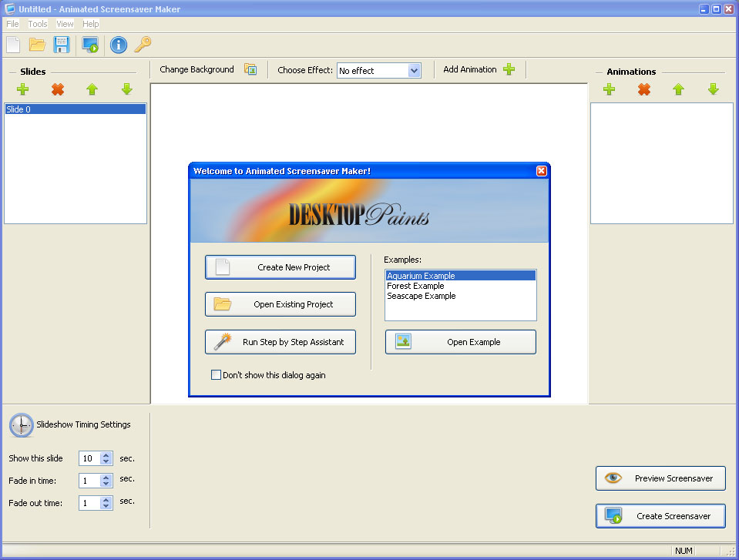739x560 pixels.
Task: Click Create New Project button
Action: [280, 267]
